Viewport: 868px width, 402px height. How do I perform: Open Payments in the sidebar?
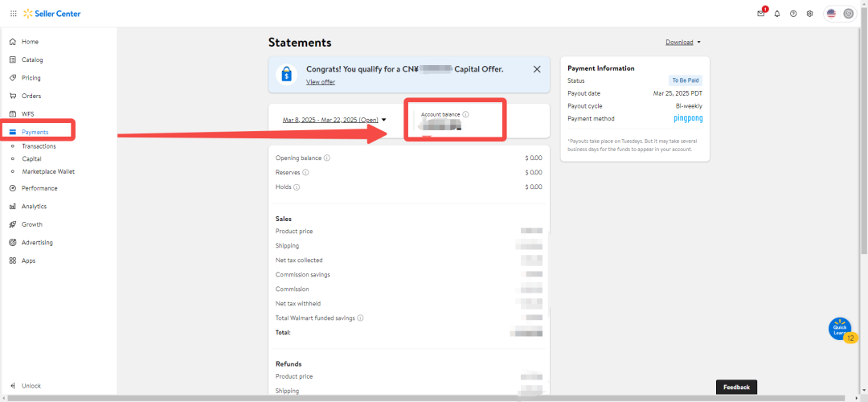coord(35,132)
